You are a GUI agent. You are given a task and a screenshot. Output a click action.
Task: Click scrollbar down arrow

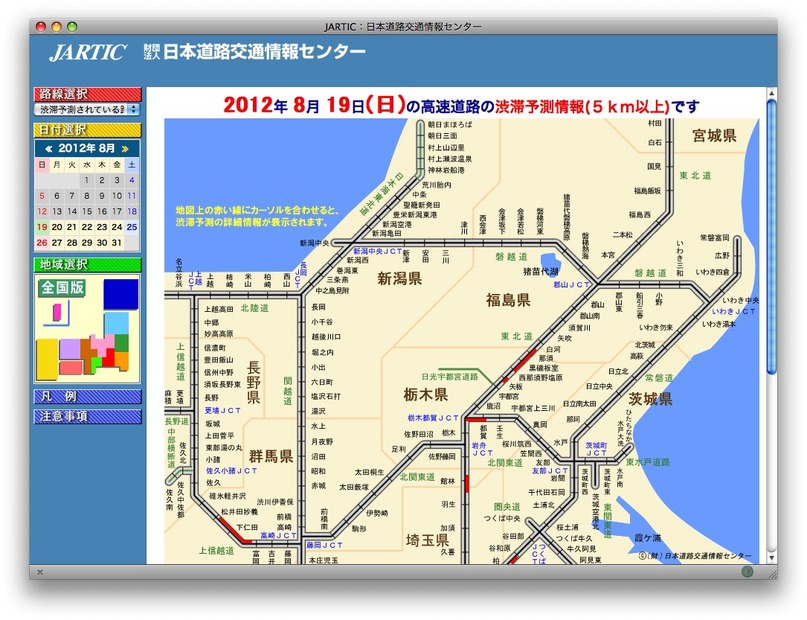(771, 558)
